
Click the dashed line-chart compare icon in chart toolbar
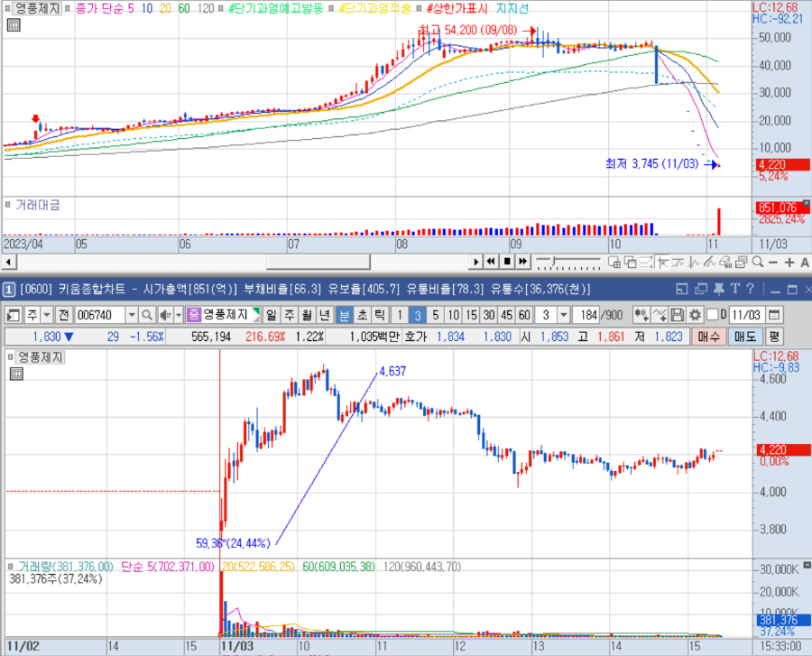point(646,262)
